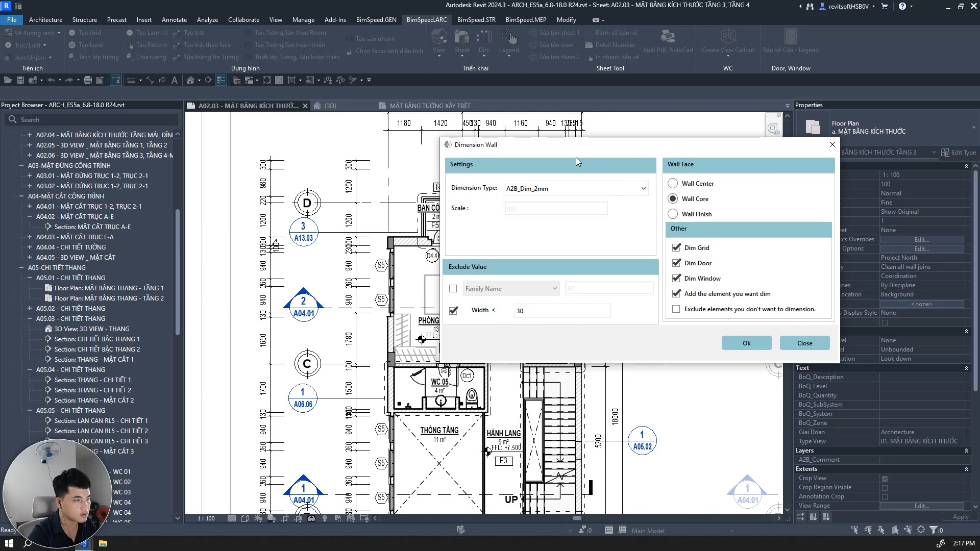This screenshot has width=980, height=551.
Task: Open the Annotate ribbon tab
Action: click(174, 20)
